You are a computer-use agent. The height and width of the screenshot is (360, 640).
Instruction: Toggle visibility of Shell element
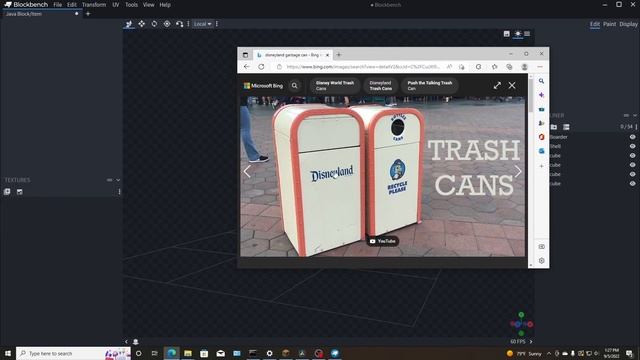(632, 146)
